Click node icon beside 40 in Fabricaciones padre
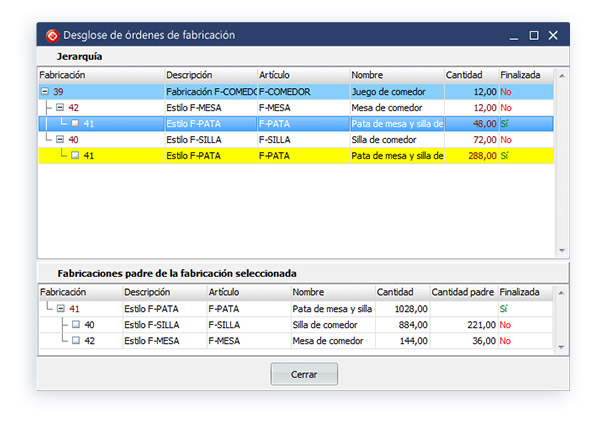 [75, 325]
